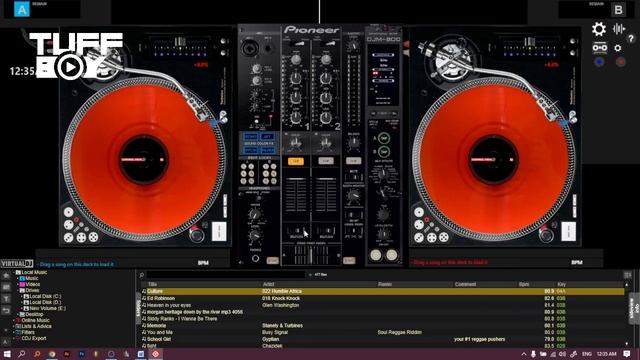The image size is (640, 360).
Task: Click the headphones level knob on the mixer
Action: pyautogui.click(x=255, y=236)
